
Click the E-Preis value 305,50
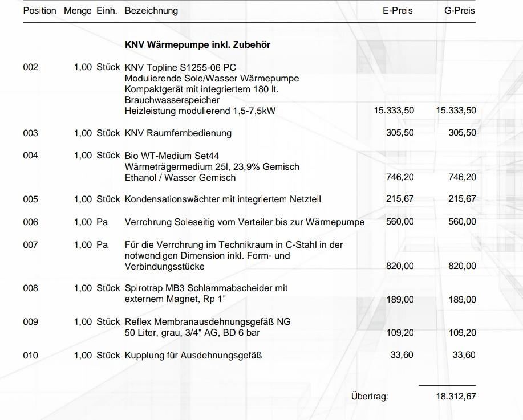click(x=400, y=133)
